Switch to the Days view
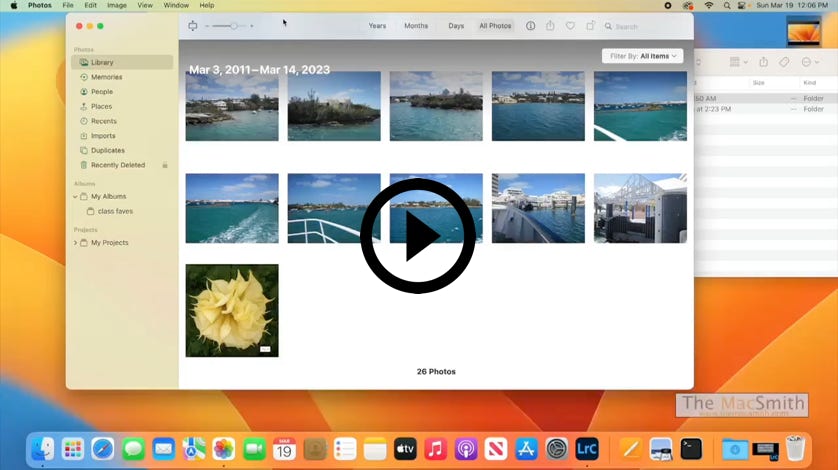Image resolution: width=838 pixels, height=470 pixels. [x=456, y=26]
